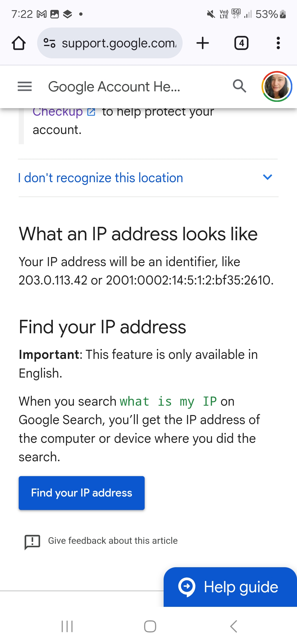Click Give feedback about this article
This screenshot has width=297, height=644.
[x=113, y=541]
